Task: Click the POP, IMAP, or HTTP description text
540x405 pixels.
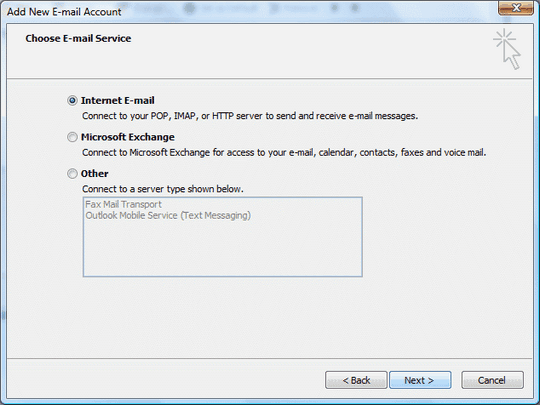Action: click(250, 116)
